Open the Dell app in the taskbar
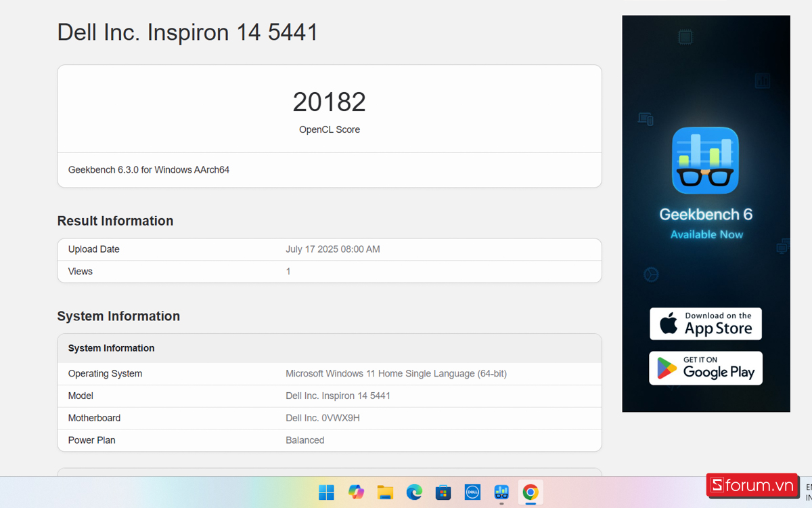Viewport: 812px width, 508px height. (x=472, y=492)
